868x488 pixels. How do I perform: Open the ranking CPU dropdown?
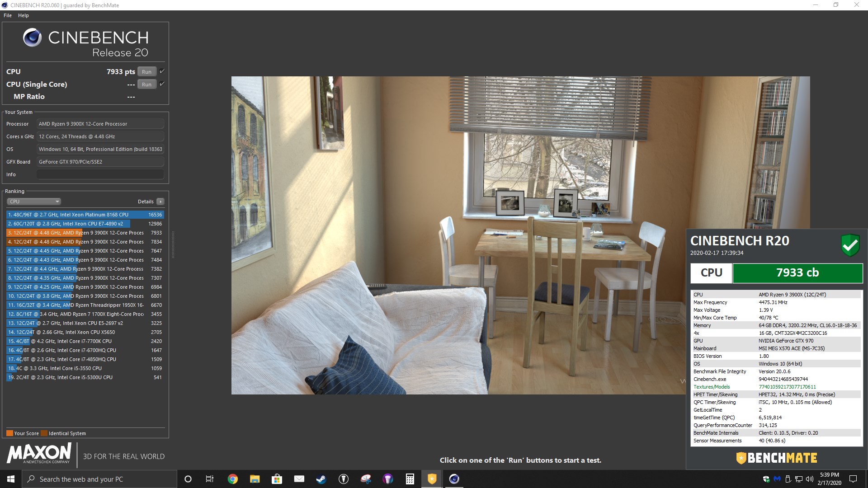(x=34, y=202)
